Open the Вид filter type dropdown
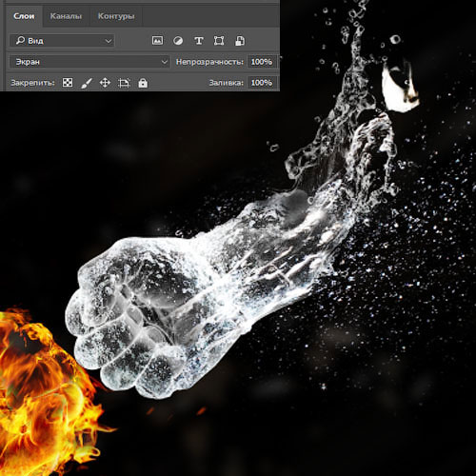This screenshot has height=476, width=476. point(62,41)
